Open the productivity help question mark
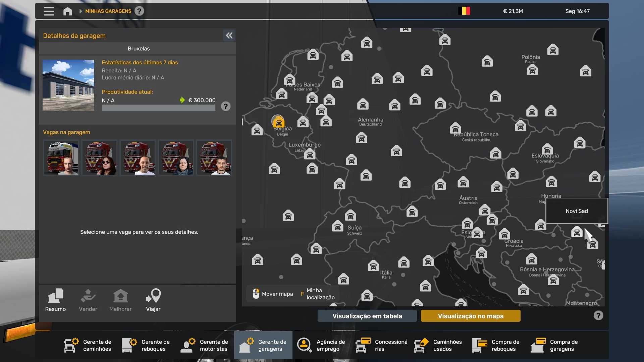The image size is (644, 362). click(226, 107)
